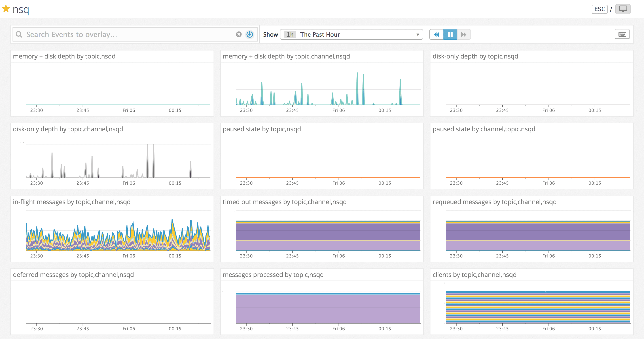Click title 'memory + disk depth by topic,channel,nsqd'
Viewport: 644px width, 339px height.
[x=286, y=56]
